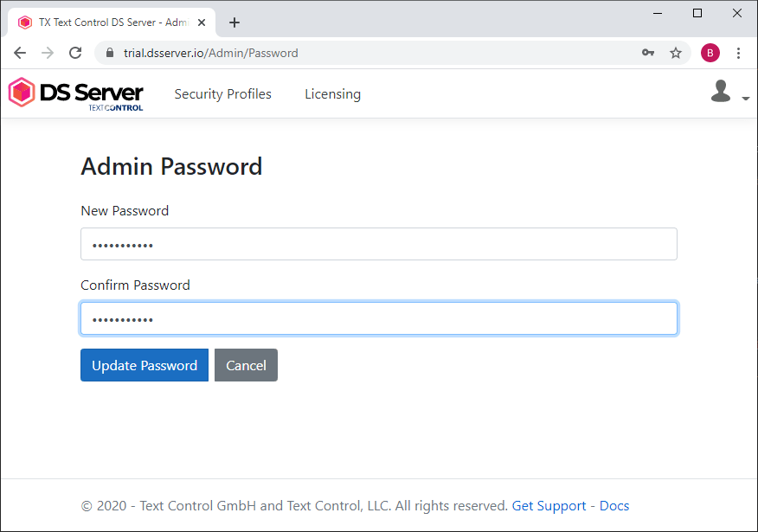The width and height of the screenshot is (758, 532).
Task: Click the DS Server logo
Action: 75,93
